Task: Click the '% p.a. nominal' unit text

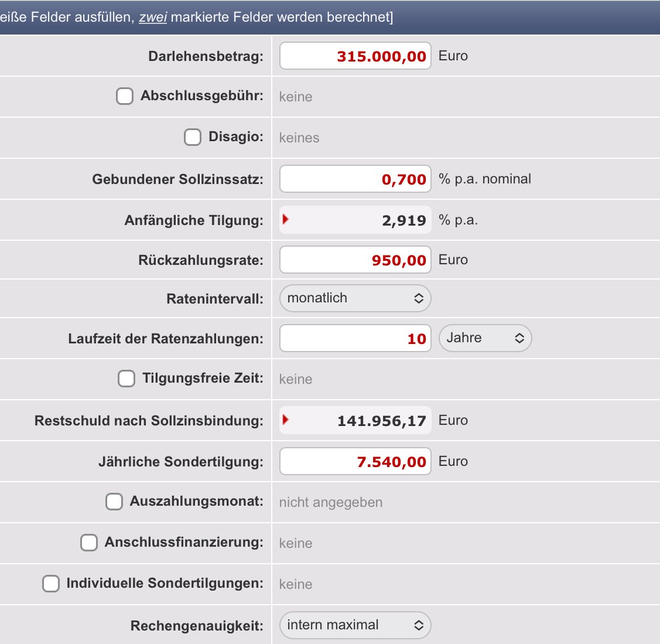Action: pyautogui.click(x=485, y=179)
